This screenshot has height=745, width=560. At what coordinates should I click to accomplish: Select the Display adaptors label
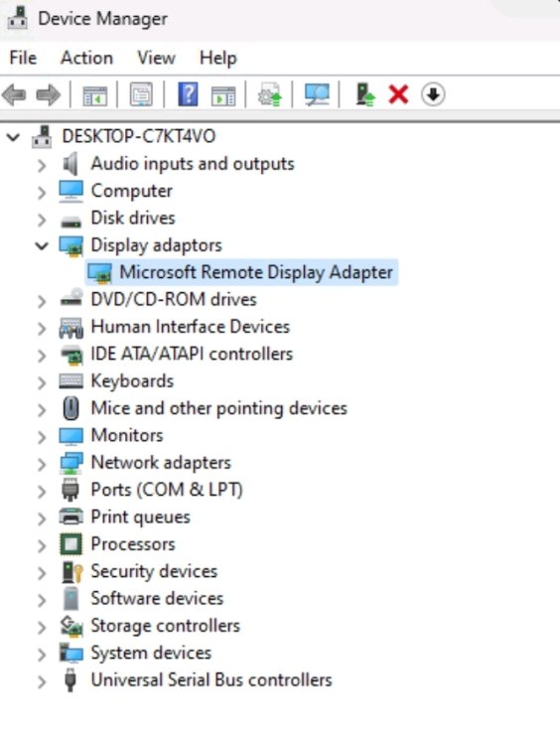(x=156, y=245)
